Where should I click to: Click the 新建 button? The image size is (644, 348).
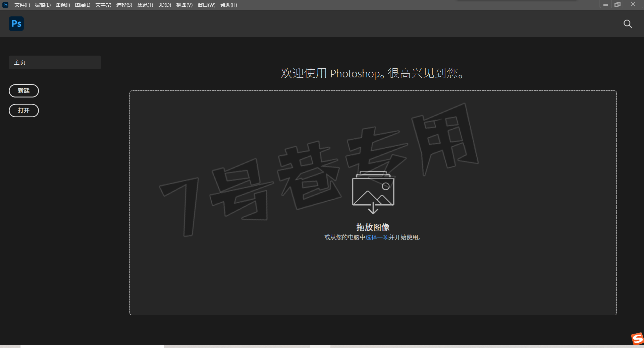coord(24,91)
